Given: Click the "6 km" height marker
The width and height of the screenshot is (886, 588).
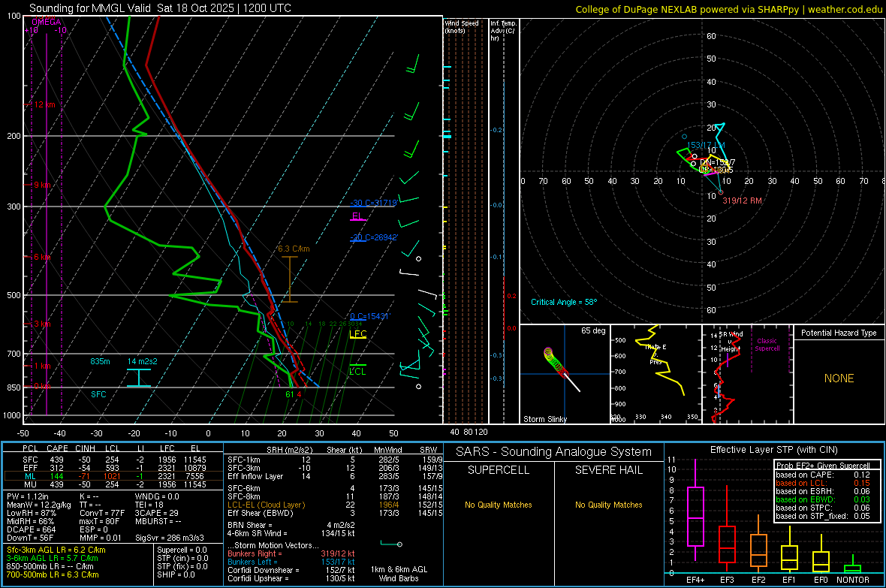Looking at the screenshot, I should point(44,257).
